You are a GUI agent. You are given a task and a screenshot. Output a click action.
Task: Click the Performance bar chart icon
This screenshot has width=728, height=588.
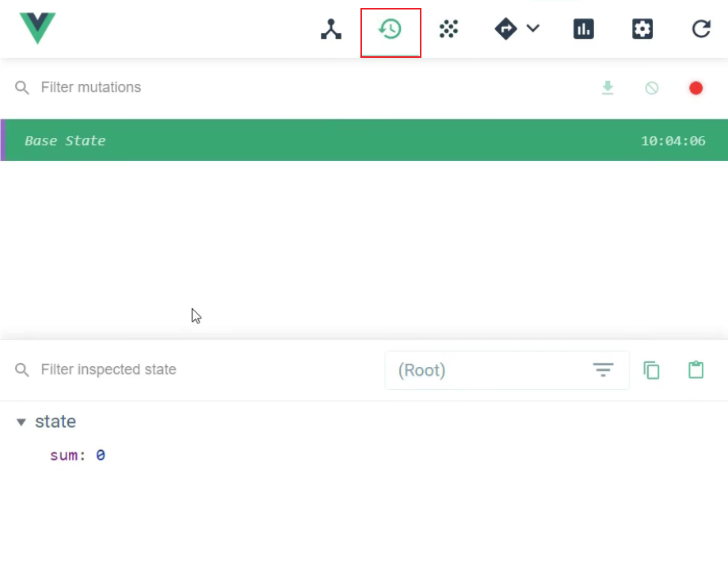point(583,29)
